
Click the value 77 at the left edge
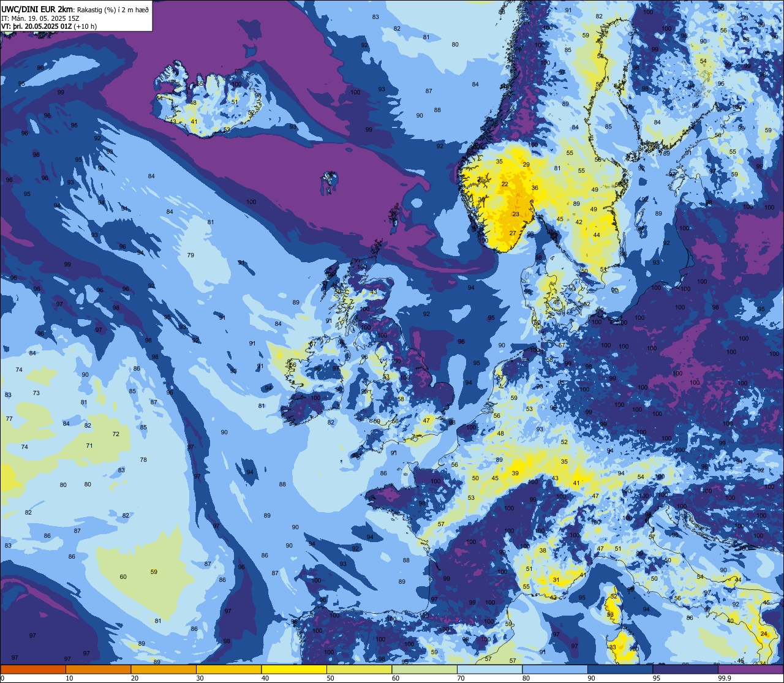tap(9, 418)
